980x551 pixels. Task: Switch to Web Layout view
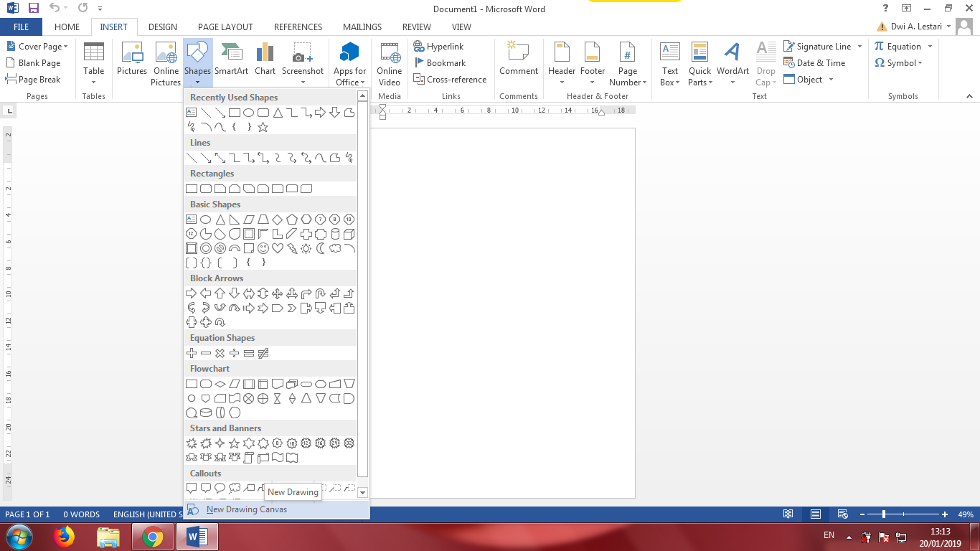tap(842, 514)
